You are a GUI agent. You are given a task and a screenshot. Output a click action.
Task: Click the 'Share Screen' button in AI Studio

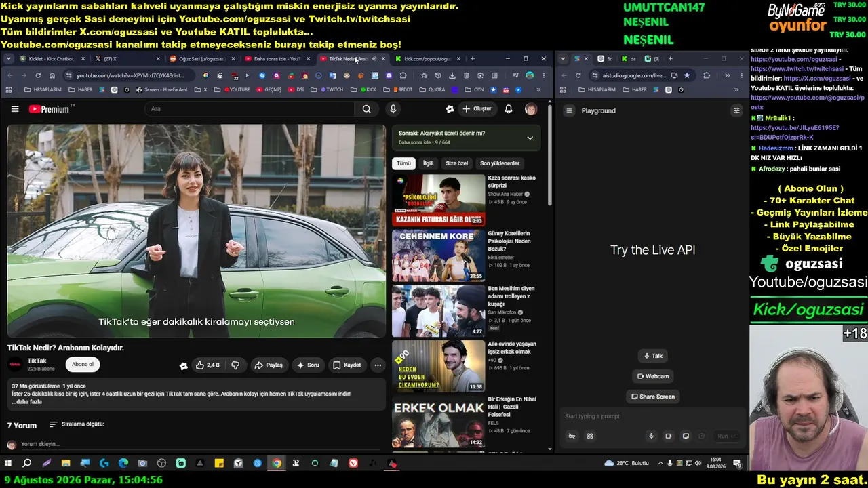click(653, 396)
